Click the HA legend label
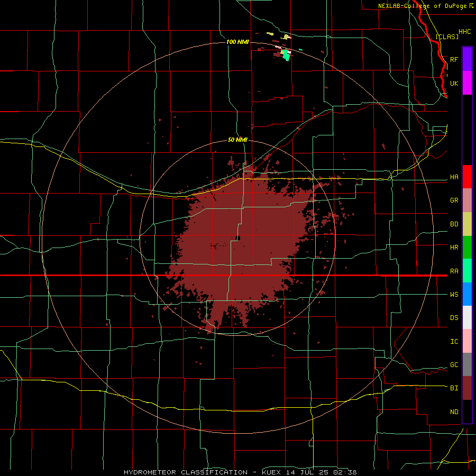The width and height of the screenshot is (476, 476). 454,177
